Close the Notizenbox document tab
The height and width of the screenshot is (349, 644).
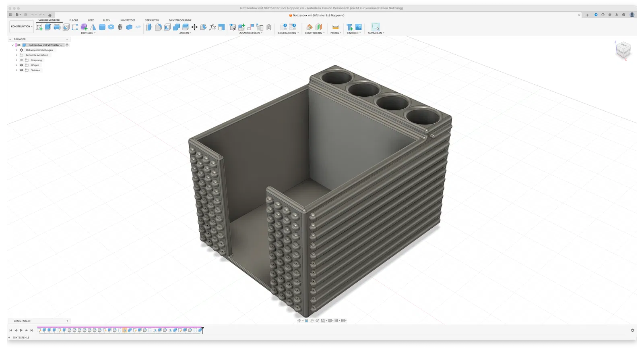point(579,15)
